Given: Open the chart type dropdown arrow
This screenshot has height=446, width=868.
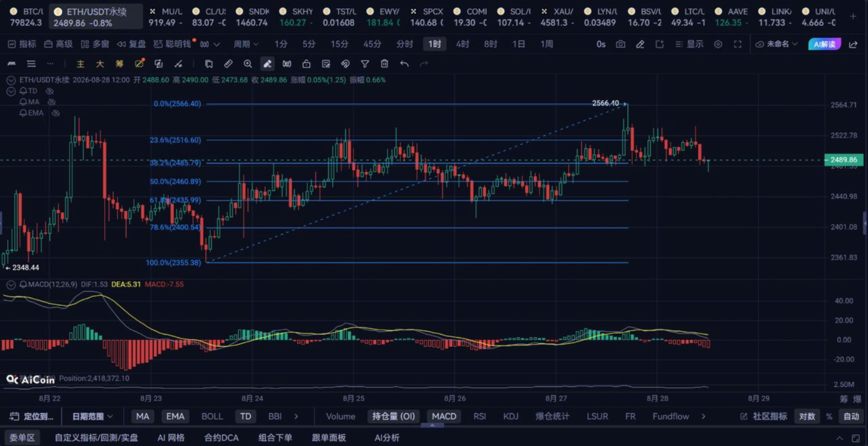Looking at the screenshot, I should pyautogui.click(x=217, y=44).
